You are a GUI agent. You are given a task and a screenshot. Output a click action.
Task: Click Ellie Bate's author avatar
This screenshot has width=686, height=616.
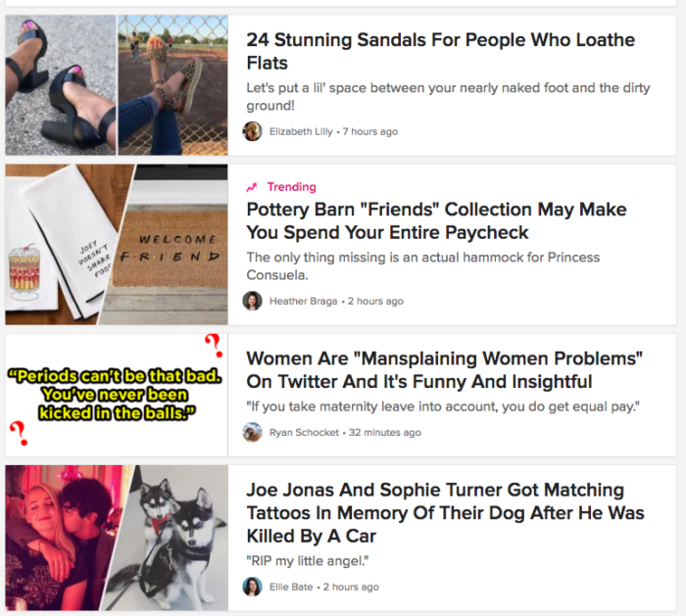click(253, 587)
